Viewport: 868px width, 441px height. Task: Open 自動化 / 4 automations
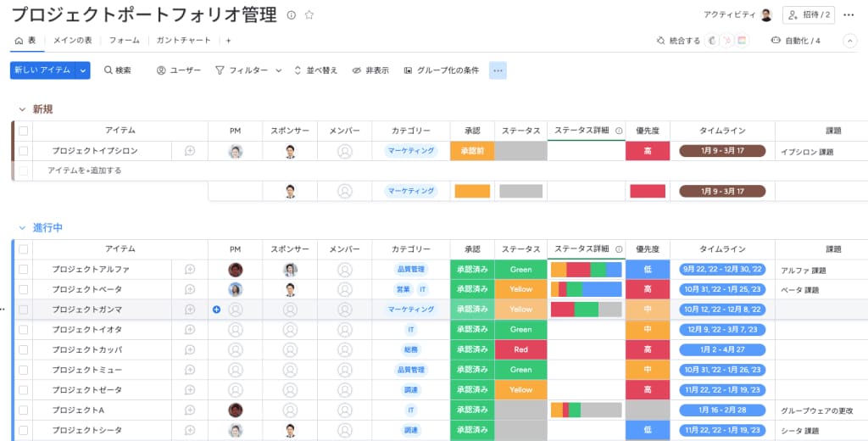pos(795,41)
